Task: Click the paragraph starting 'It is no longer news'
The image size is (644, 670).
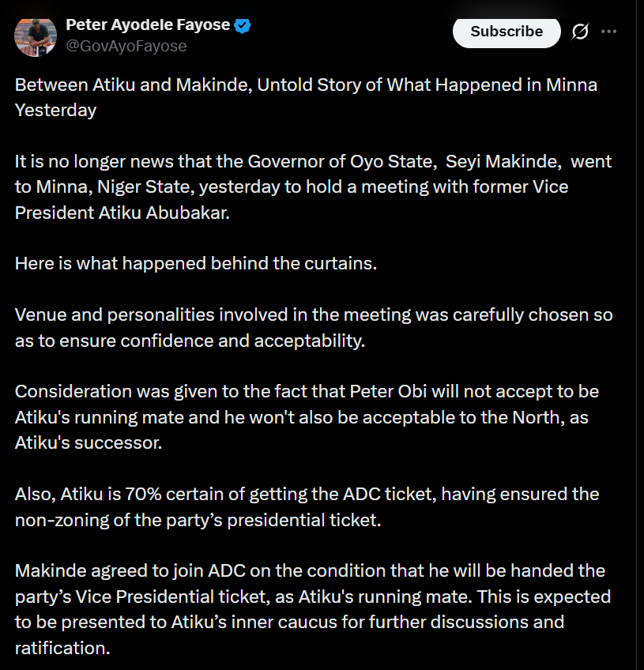Action: [x=313, y=188]
